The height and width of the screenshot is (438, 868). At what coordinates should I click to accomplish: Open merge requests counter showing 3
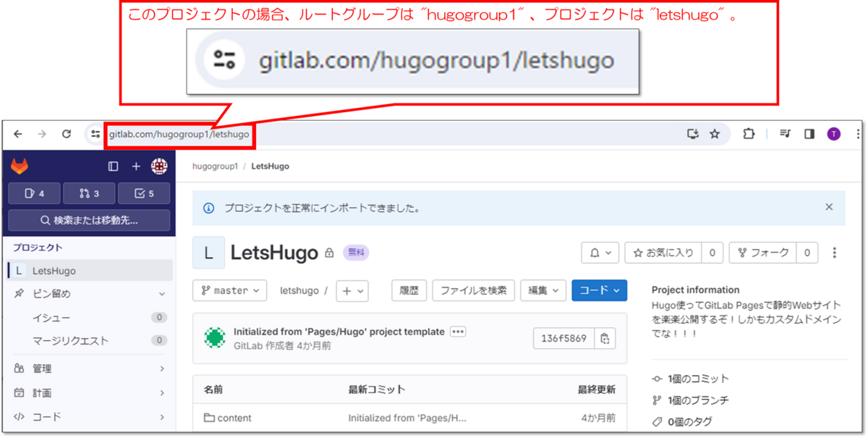pyautogui.click(x=89, y=193)
